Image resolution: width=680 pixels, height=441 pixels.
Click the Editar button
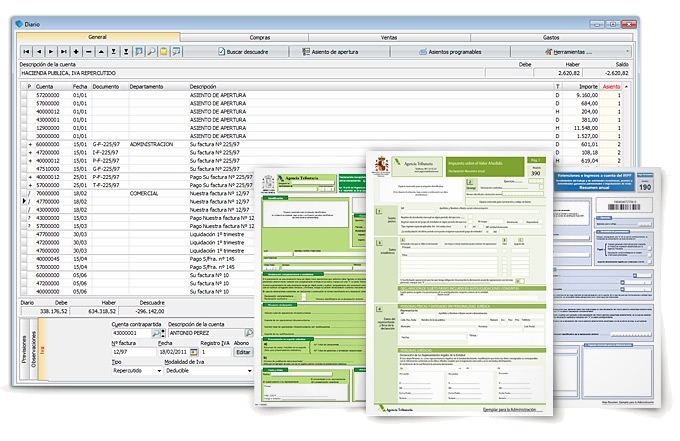tap(242, 352)
